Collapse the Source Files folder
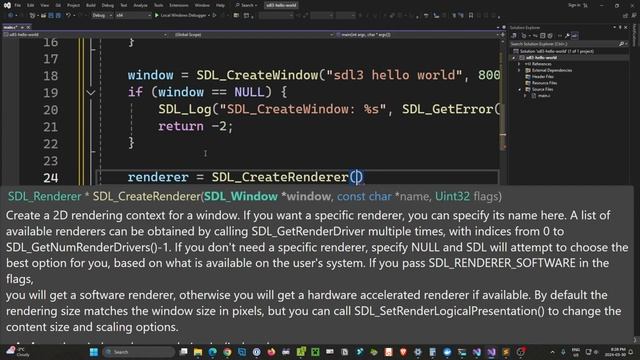640x360 pixels. click(520, 89)
